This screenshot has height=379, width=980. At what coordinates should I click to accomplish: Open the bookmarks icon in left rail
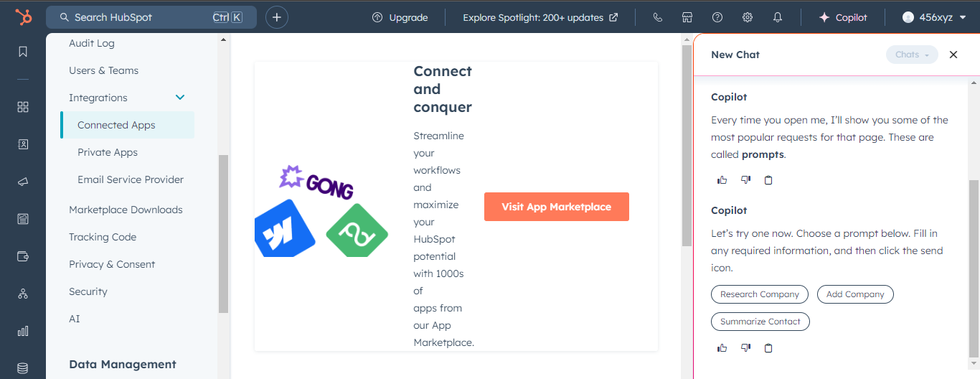23,52
